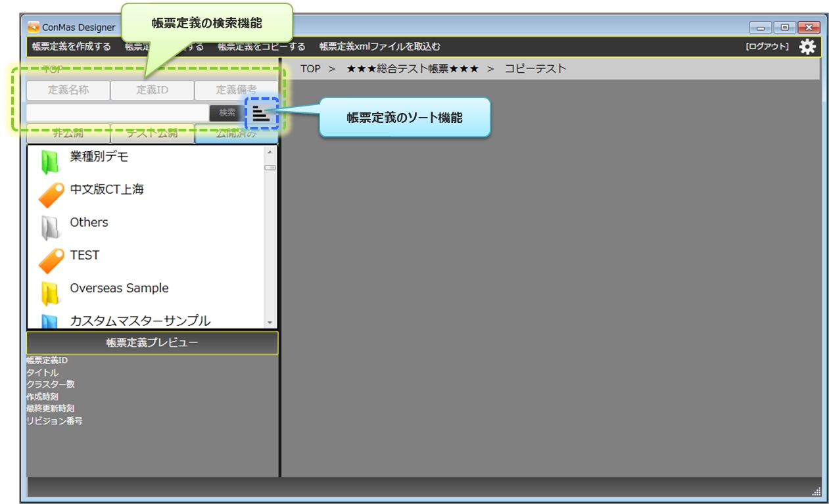Toggle the 公開済み status filter
This screenshot has width=829, height=504.
pos(236,133)
